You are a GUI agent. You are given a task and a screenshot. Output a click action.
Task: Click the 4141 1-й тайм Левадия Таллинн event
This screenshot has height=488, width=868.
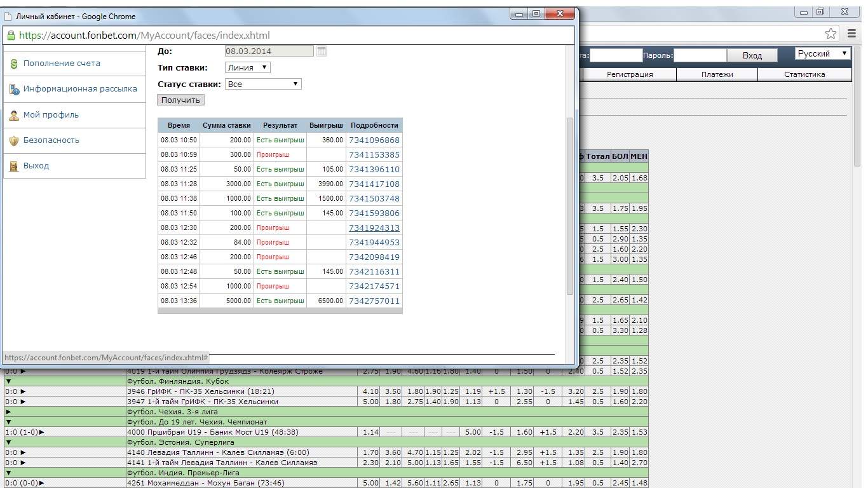222,463
